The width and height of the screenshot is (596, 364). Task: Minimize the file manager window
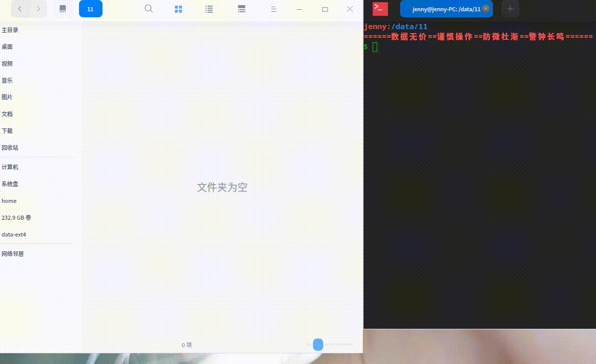(x=300, y=9)
